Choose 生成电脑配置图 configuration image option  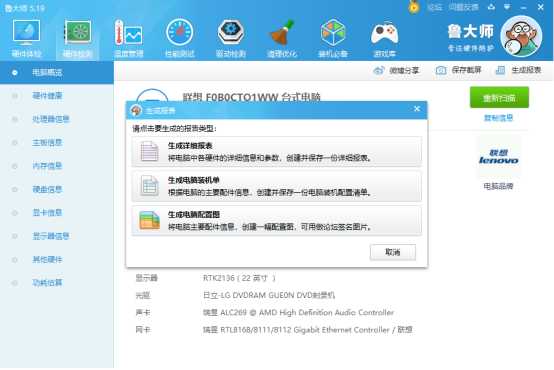276,220
